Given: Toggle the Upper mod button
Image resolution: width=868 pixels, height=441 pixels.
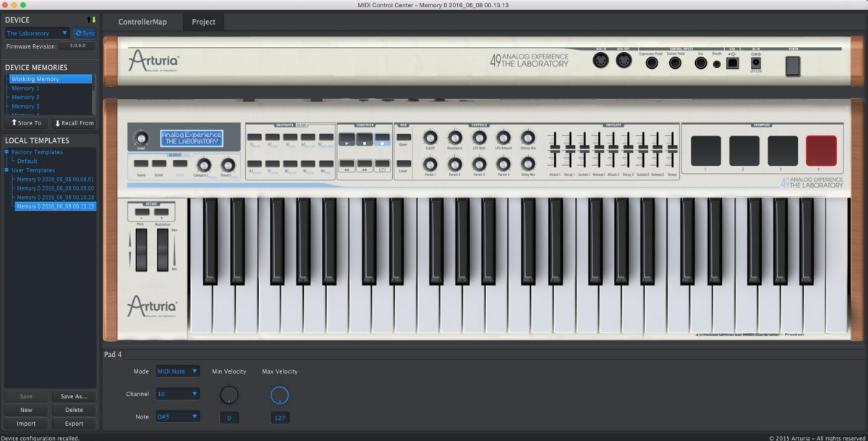Looking at the screenshot, I should (404, 137).
